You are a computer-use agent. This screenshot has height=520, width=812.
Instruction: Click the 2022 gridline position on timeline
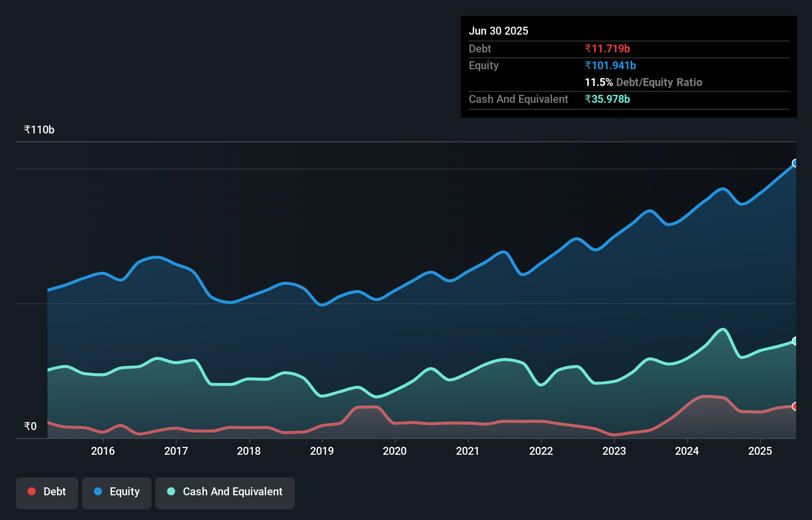coord(541,451)
